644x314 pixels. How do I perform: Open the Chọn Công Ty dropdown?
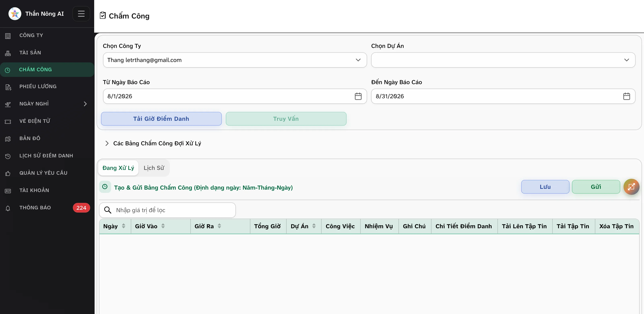pyautogui.click(x=235, y=60)
